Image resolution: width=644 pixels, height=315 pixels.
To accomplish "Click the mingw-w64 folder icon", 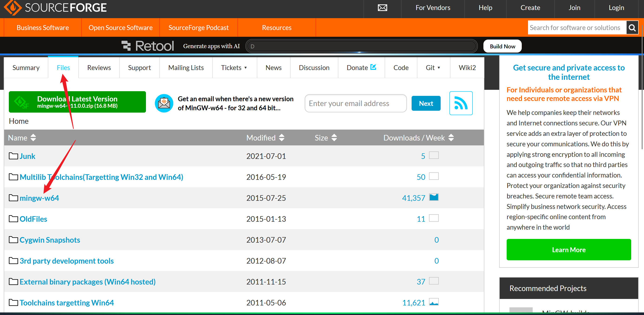I will [x=13, y=198].
